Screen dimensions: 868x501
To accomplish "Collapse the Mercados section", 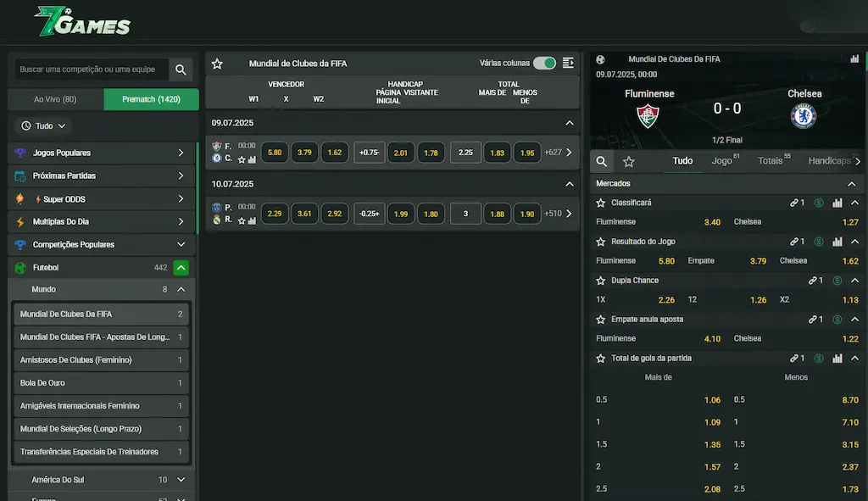I will (851, 184).
